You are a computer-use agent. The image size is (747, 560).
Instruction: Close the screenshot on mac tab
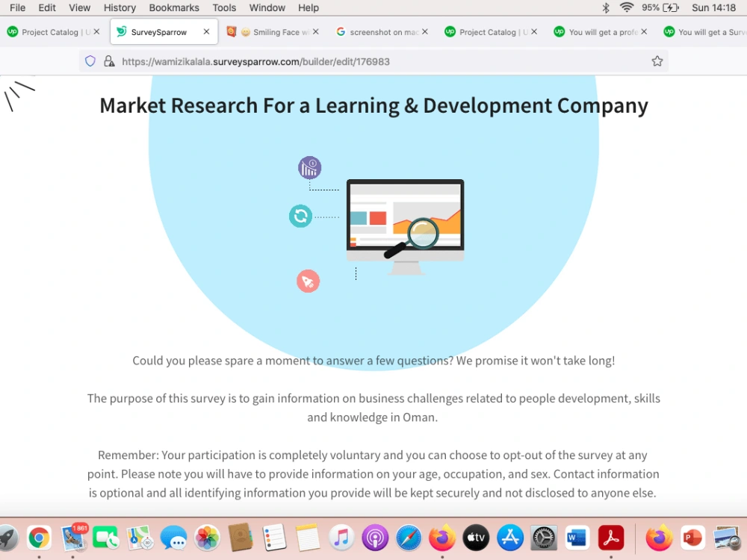point(425,31)
